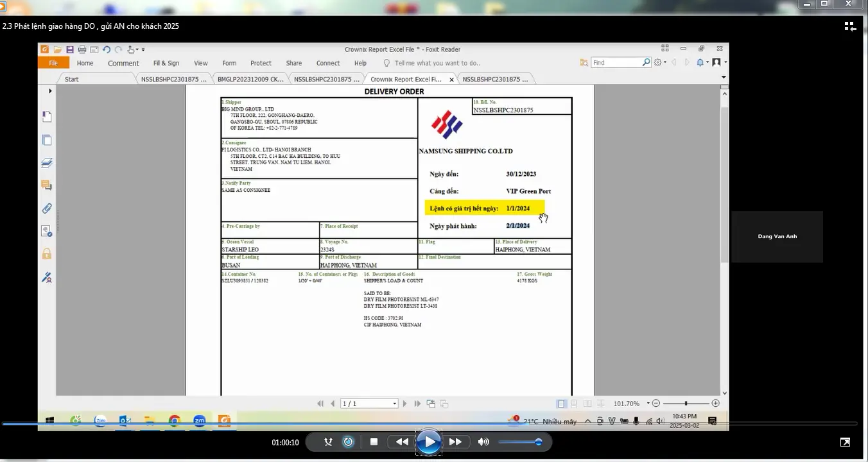Open the Digital Signatures pen panel
The image size is (868, 462).
(x=47, y=277)
